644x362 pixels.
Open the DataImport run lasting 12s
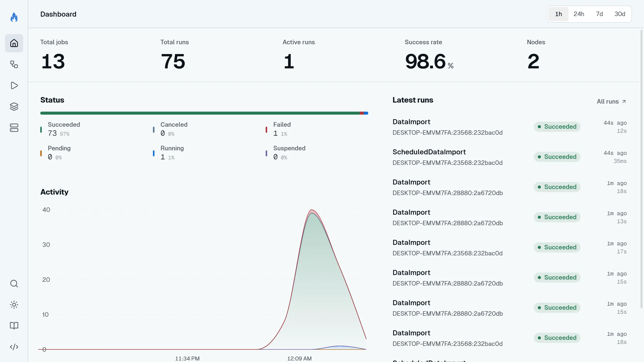click(x=509, y=127)
